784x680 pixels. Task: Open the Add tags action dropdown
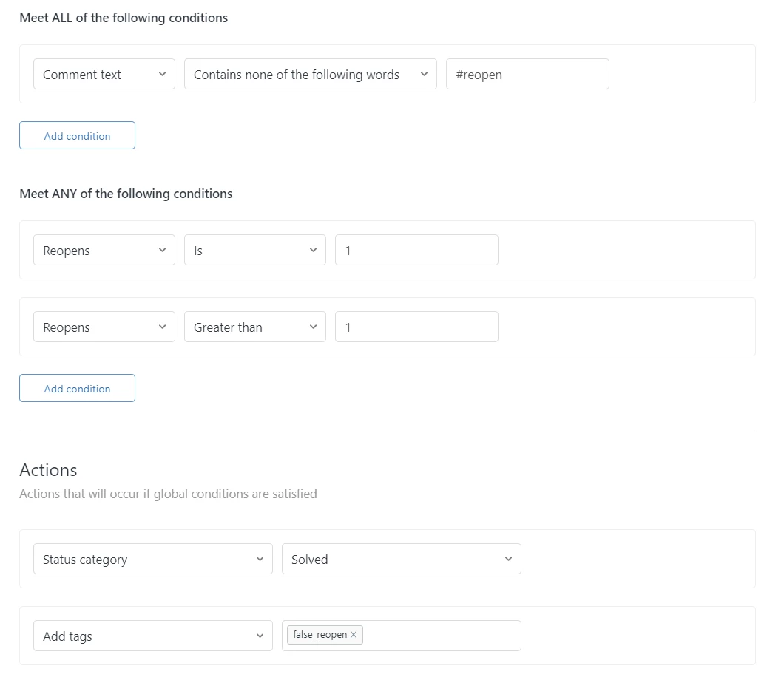pyautogui.click(x=152, y=636)
